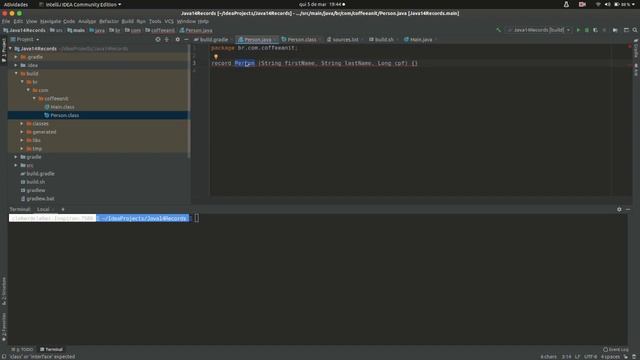Screen dimensions: 640x360
Task: Add new terminal session with plus icon
Action: click(x=62, y=209)
